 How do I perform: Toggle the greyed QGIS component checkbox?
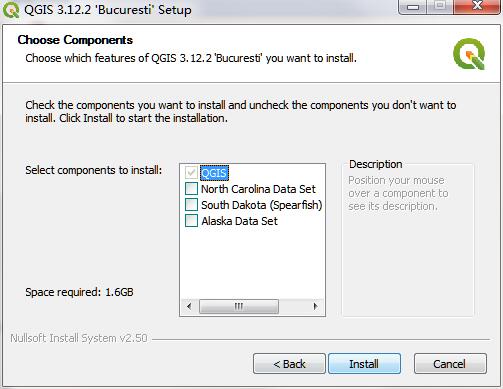(191, 173)
